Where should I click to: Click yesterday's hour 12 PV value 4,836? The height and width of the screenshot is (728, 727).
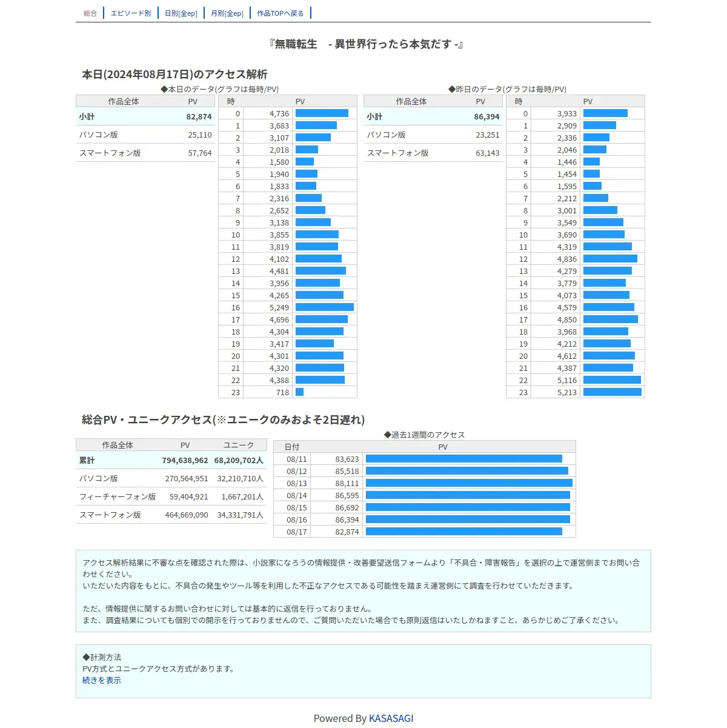click(567, 259)
